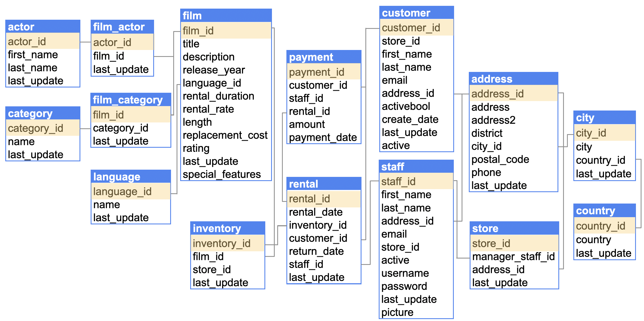Select special_features field in film
The width and height of the screenshot is (644, 321).
[222, 174]
